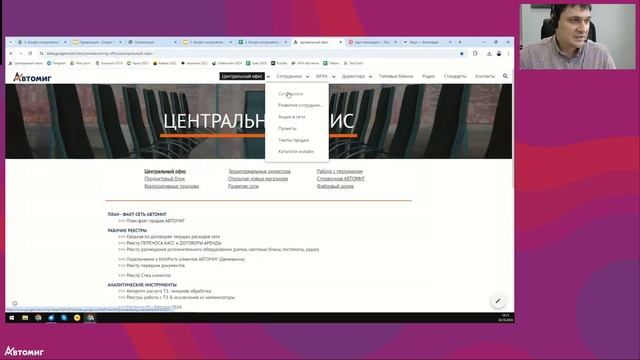Expand the МРКА dropdown arrow

pyautogui.click(x=333, y=76)
